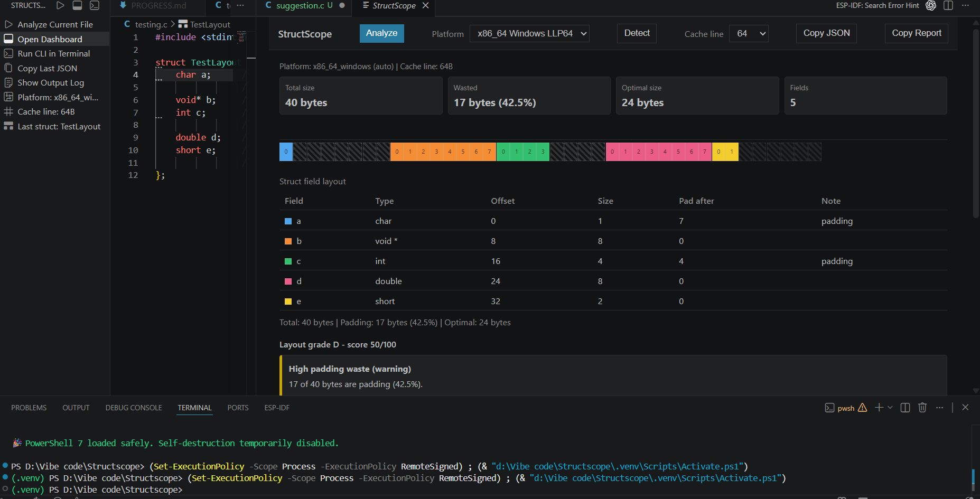Image resolution: width=980 pixels, height=499 pixels.
Task: Click the Optimal size 24 bytes card
Action: click(x=697, y=96)
